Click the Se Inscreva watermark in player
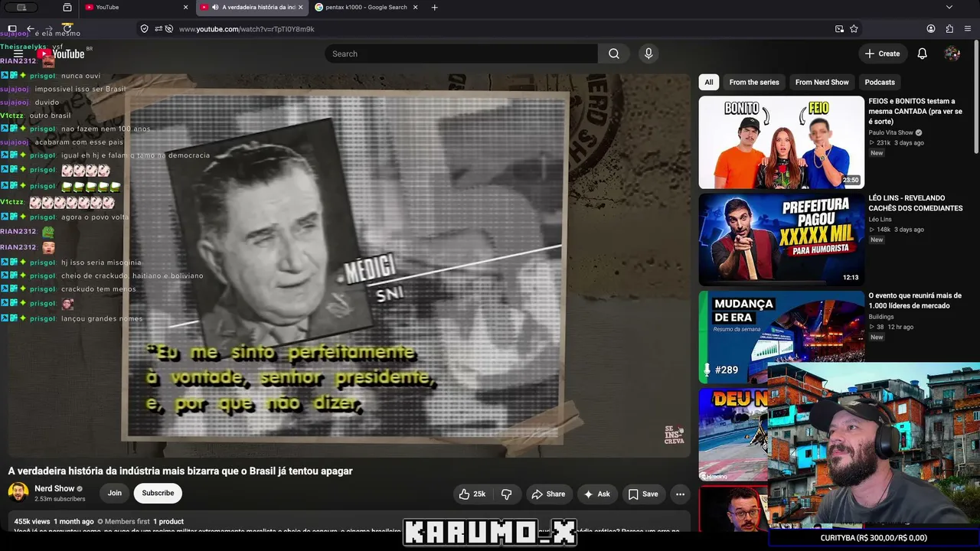 pyautogui.click(x=674, y=435)
